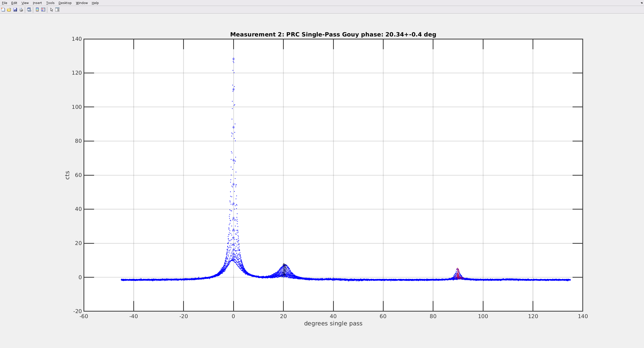Image resolution: width=644 pixels, height=348 pixels.
Task: Open the Tools menu
Action: 50,3
